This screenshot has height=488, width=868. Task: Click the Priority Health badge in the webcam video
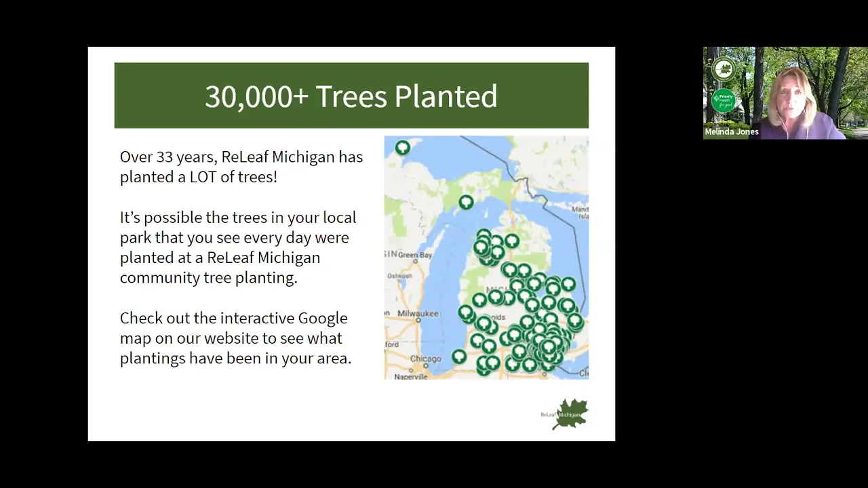(724, 101)
